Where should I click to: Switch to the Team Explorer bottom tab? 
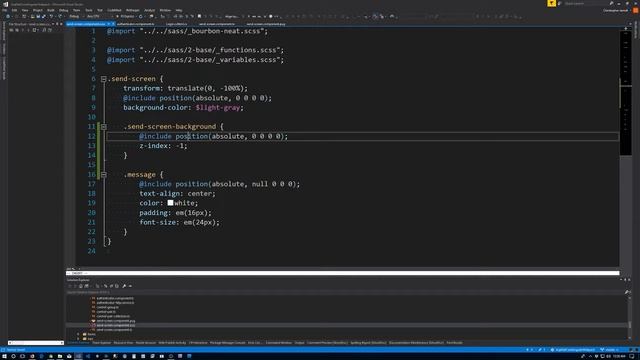(x=102, y=343)
